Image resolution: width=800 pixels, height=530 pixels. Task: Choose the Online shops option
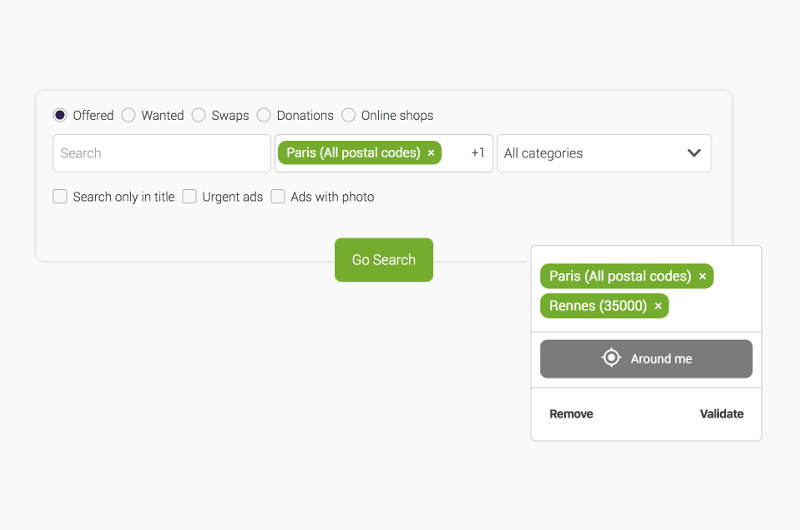[349, 115]
